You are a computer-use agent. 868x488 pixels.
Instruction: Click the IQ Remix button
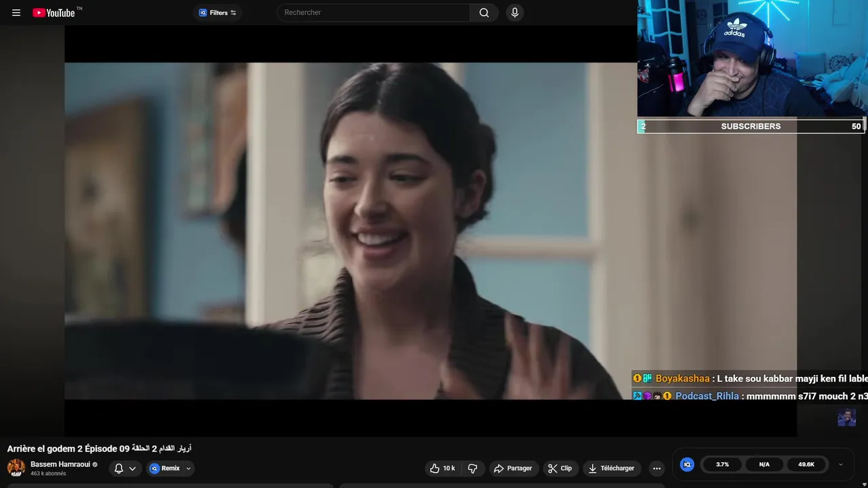pyautogui.click(x=165, y=468)
